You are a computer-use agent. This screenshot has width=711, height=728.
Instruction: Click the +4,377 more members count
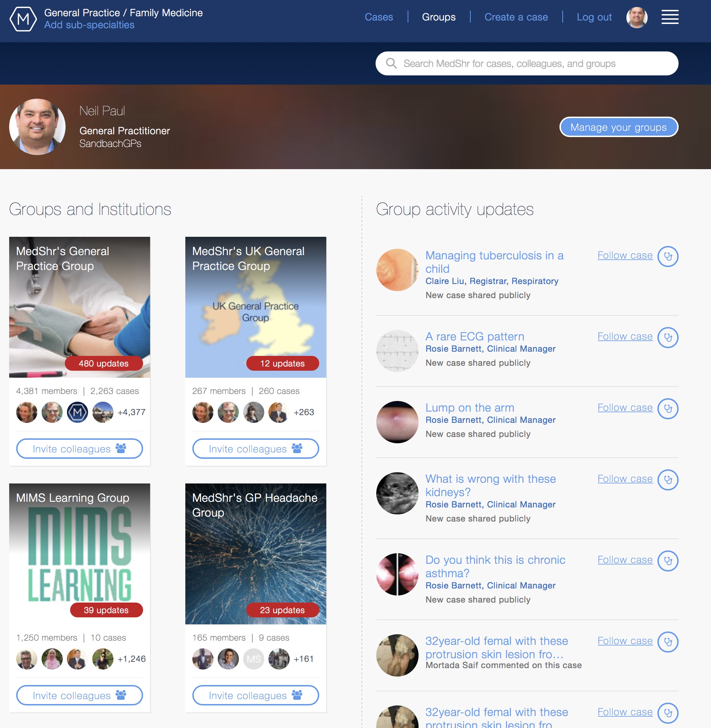(x=131, y=412)
